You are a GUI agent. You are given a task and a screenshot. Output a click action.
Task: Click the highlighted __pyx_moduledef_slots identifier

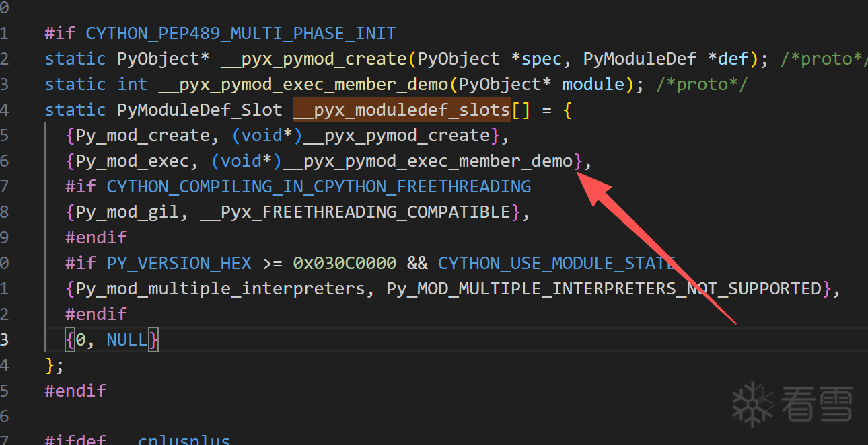[402, 110]
